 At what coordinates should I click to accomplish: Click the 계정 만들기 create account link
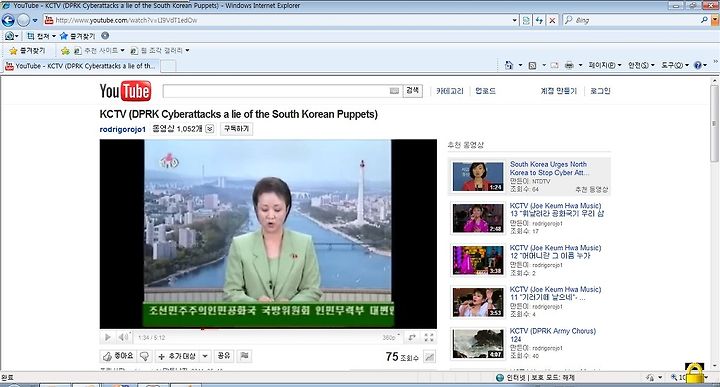(x=558, y=91)
